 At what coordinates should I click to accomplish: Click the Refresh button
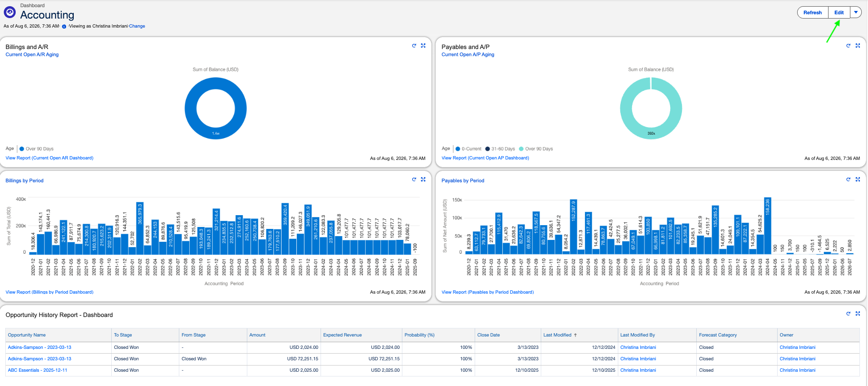[x=812, y=12]
